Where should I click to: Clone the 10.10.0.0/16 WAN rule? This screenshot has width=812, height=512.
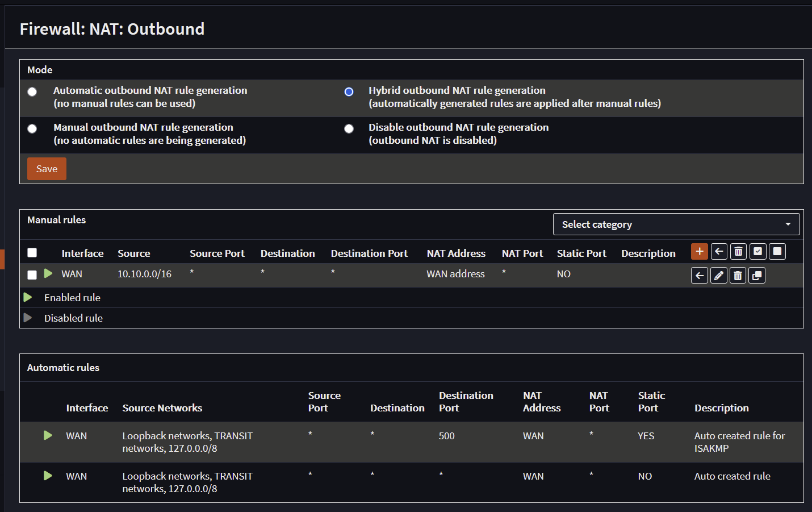(x=757, y=276)
